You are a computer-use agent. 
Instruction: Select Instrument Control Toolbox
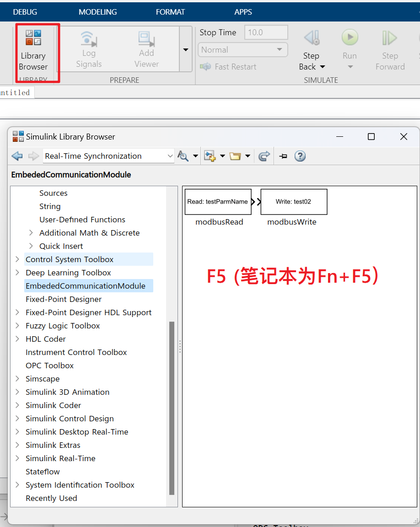point(76,352)
